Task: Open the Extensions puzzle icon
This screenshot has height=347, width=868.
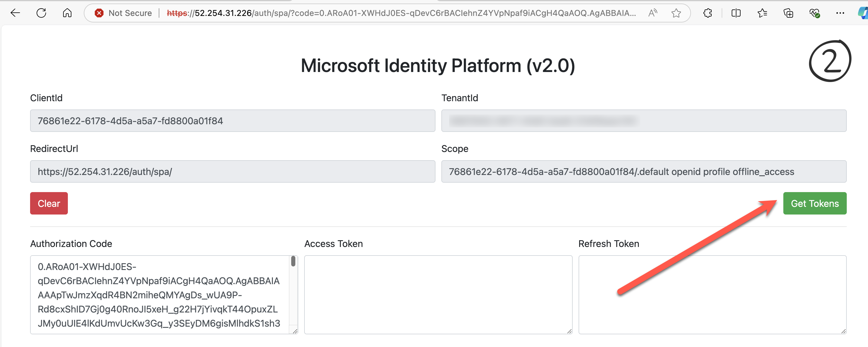Action: click(707, 13)
